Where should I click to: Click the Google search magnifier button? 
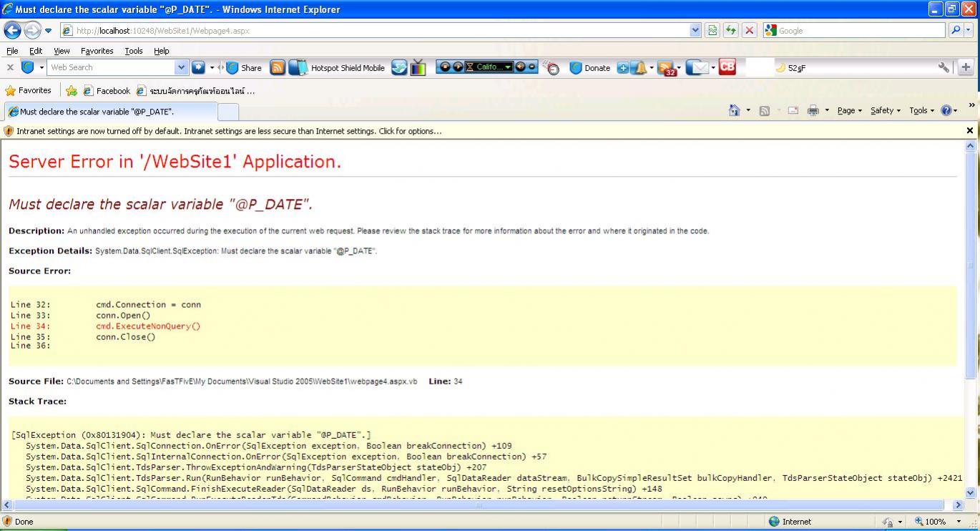pyautogui.click(x=956, y=30)
